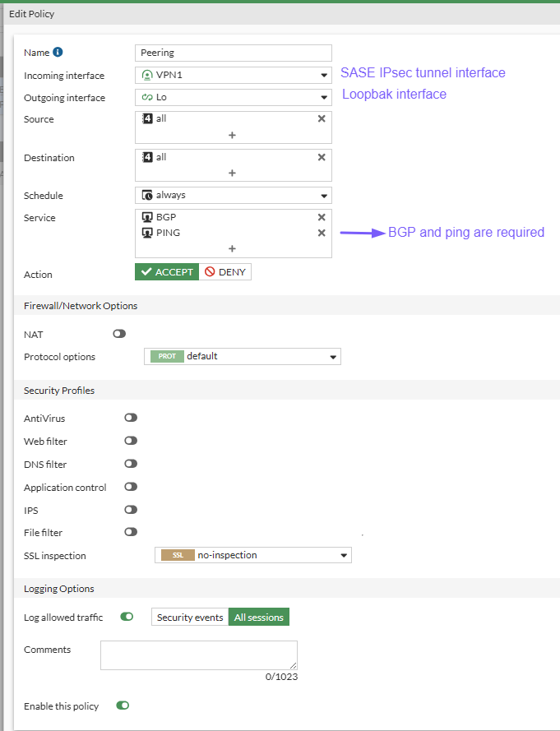This screenshot has width=560, height=731.
Task: Select the All sessions logging option
Action: (x=259, y=618)
